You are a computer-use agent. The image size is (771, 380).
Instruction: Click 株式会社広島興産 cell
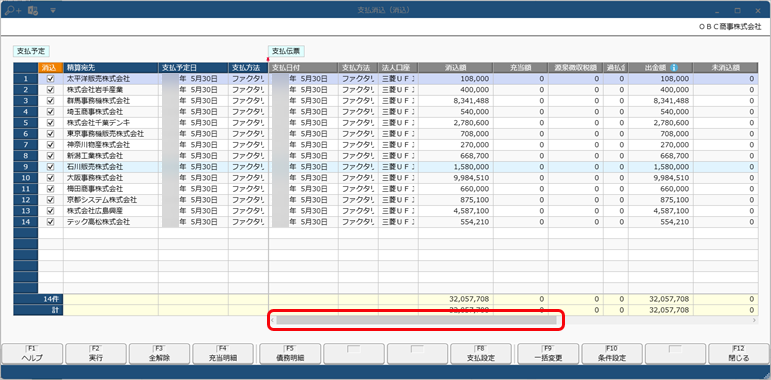coord(111,211)
